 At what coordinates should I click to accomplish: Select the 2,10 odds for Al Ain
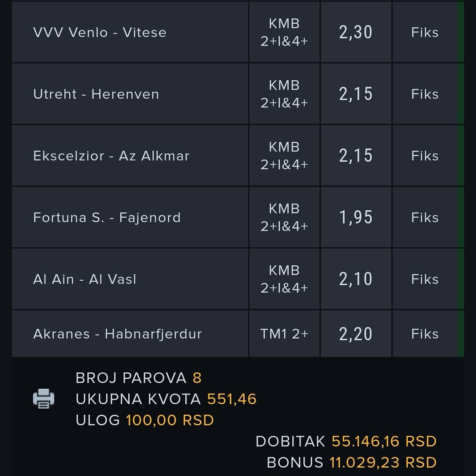[356, 279]
